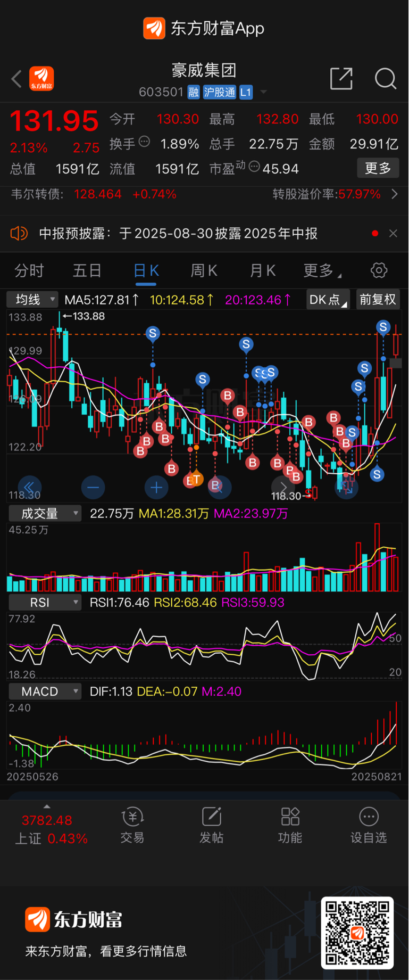Expand stock title dropdown arrow
Screen dimensions: 409x980
point(263,92)
